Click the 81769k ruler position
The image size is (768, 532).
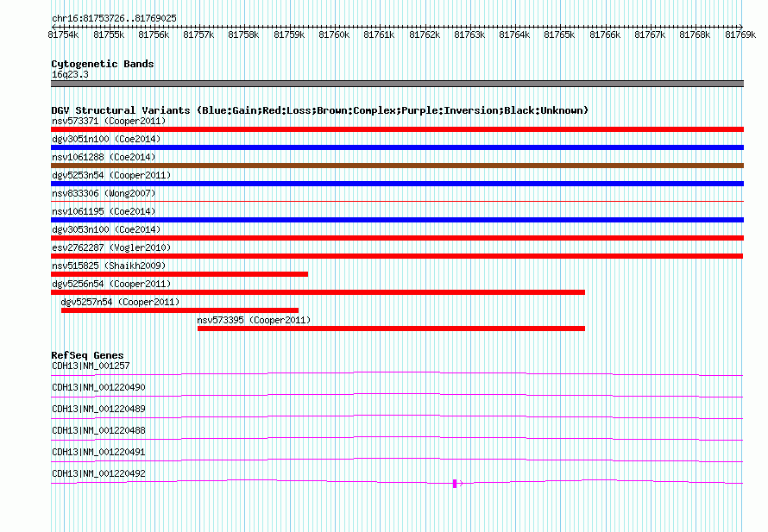point(740,34)
